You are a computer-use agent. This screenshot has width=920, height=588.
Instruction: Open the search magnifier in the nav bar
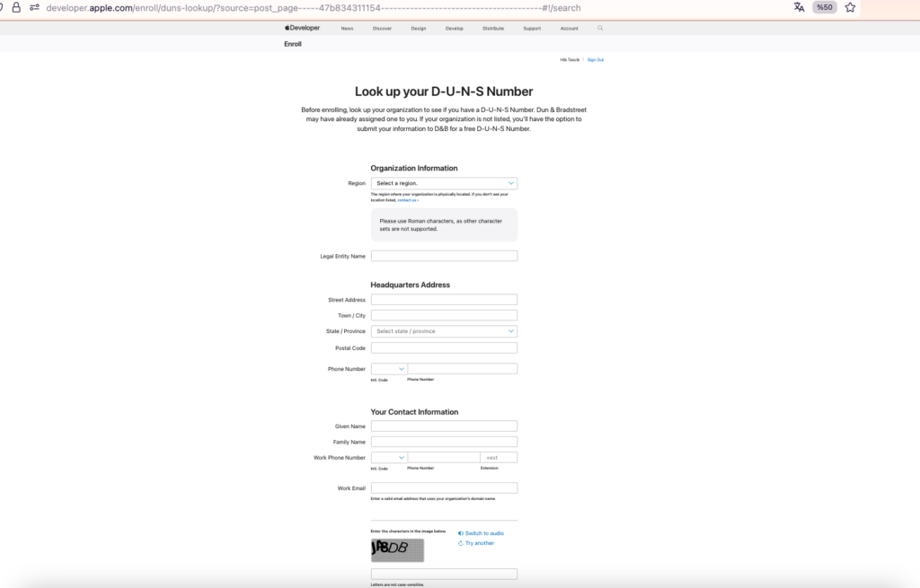point(600,28)
